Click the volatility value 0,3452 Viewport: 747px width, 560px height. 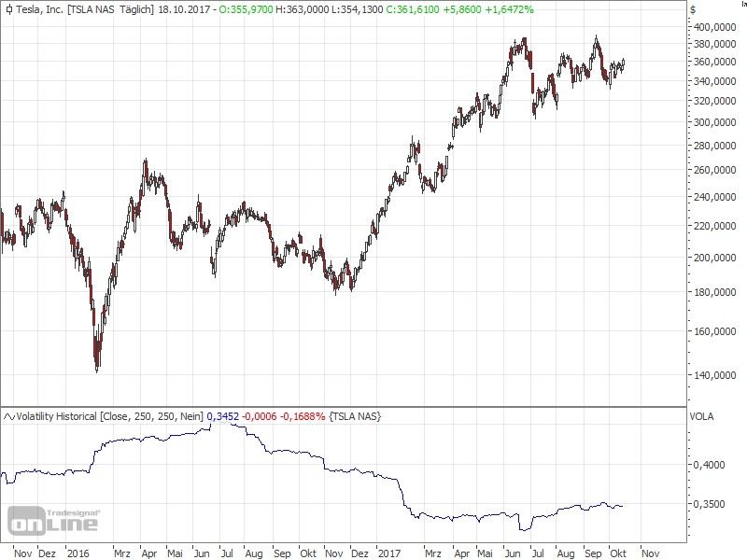[x=223, y=416]
